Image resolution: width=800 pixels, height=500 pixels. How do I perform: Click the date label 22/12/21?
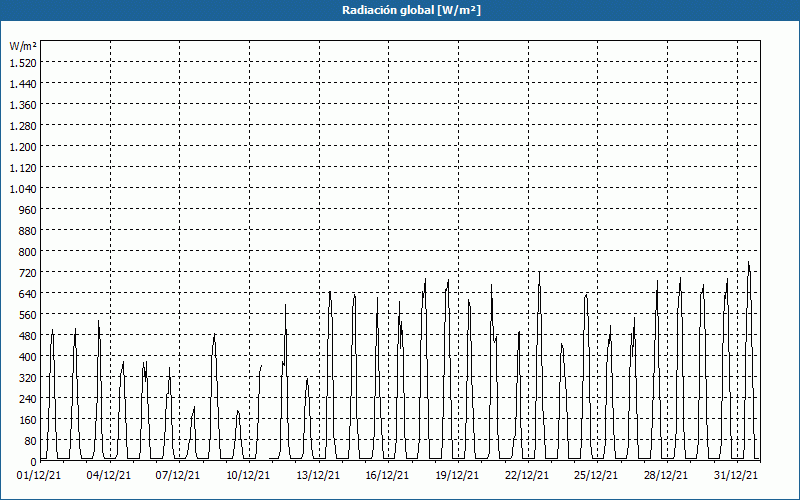(x=527, y=476)
